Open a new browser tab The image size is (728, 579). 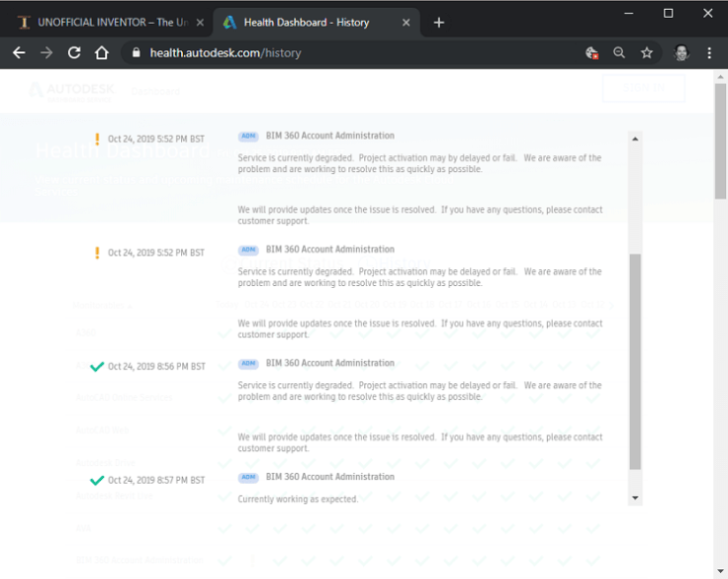439,23
